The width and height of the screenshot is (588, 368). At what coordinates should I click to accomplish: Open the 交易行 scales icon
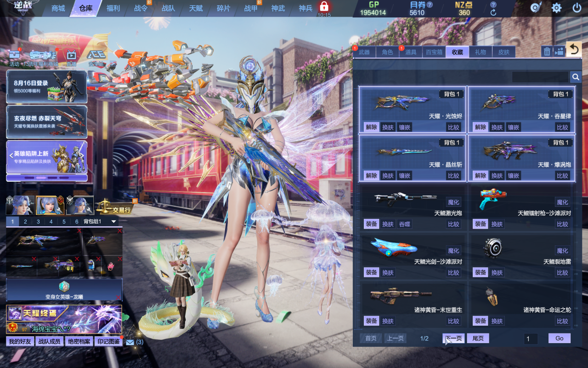point(104,206)
